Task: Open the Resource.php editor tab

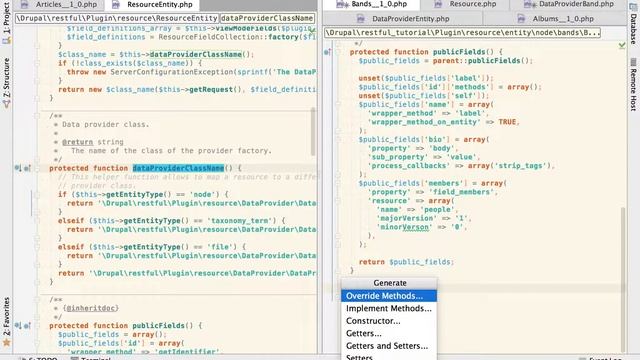Action: [465, 4]
